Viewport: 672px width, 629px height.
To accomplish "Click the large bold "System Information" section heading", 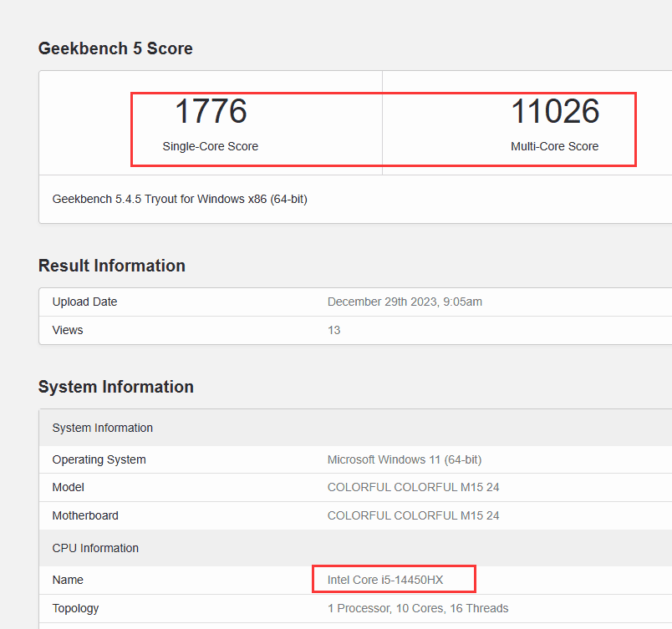I will click(x=115, y=387).
